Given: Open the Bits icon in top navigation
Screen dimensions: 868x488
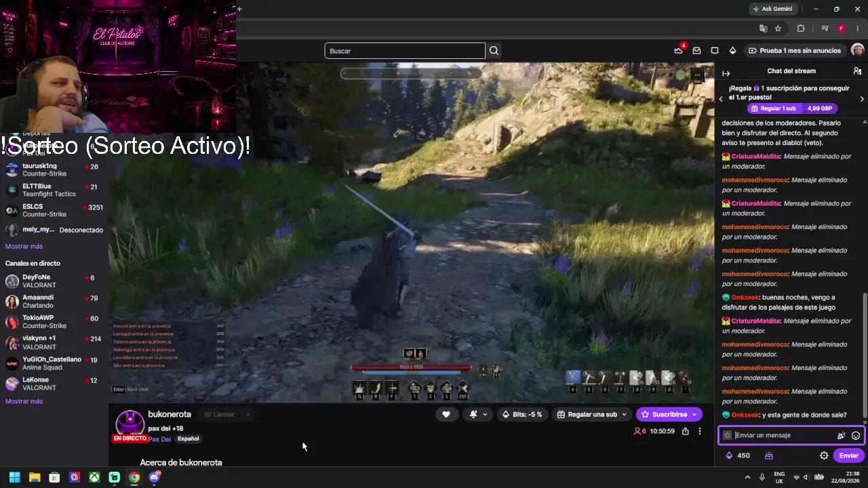Looking at the screenshot, I should (x=732, y=51).
